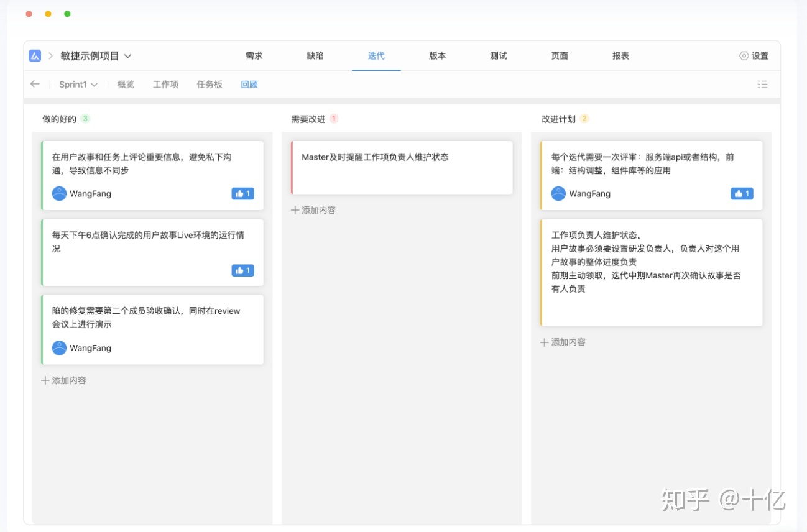Toggle like on 在用户故事和任务上评论 card
The image size is (807, 532).
[242, 194]
